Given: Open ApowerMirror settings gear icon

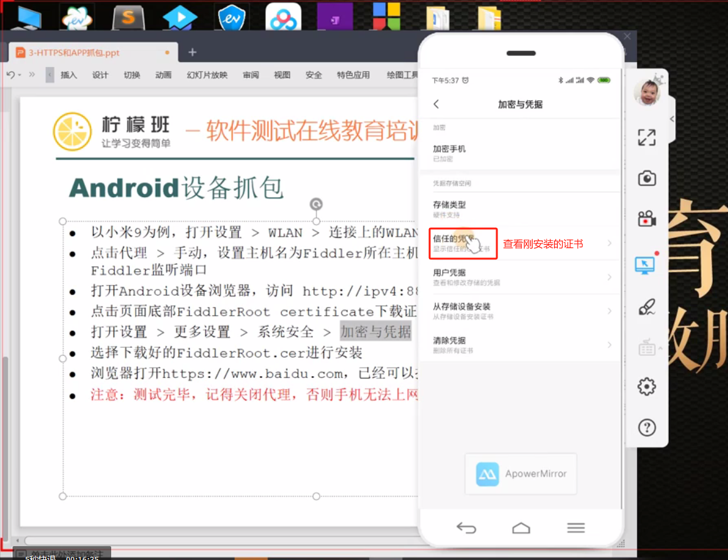Looking at the screenshot, I should pyautogui.click(x=646, y=386).
